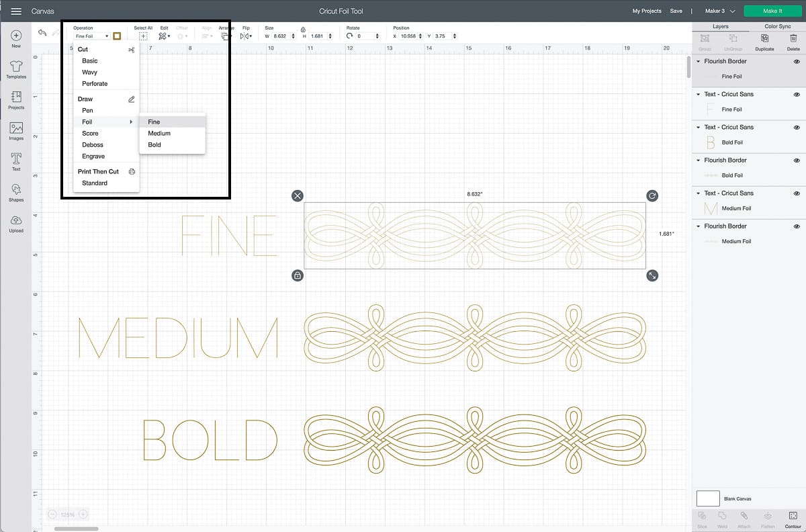
Task: Toggle the size lock icon in toolbar
Action: (303, 30)
